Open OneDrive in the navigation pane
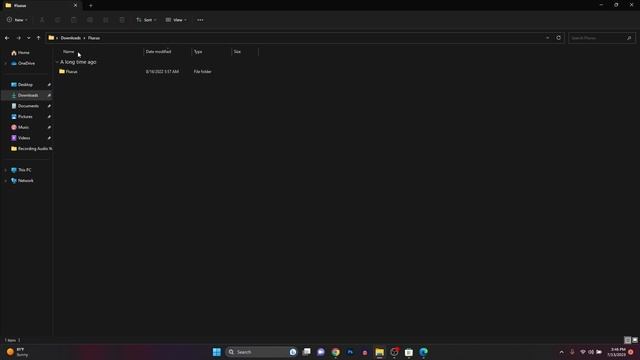Image resolution: width=640 pixels, height=360 pixels. click(x=26, y=63)
